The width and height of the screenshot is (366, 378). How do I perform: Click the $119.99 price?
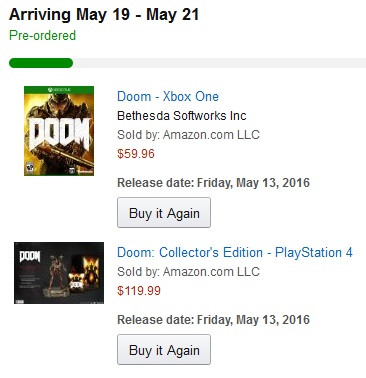tap(139, 291)
